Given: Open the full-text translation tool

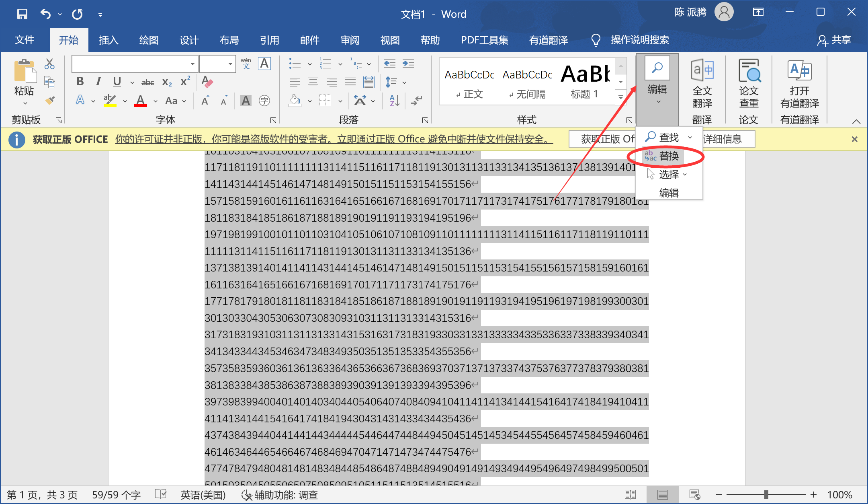Looking at the screenshot, I should (702, 84).
